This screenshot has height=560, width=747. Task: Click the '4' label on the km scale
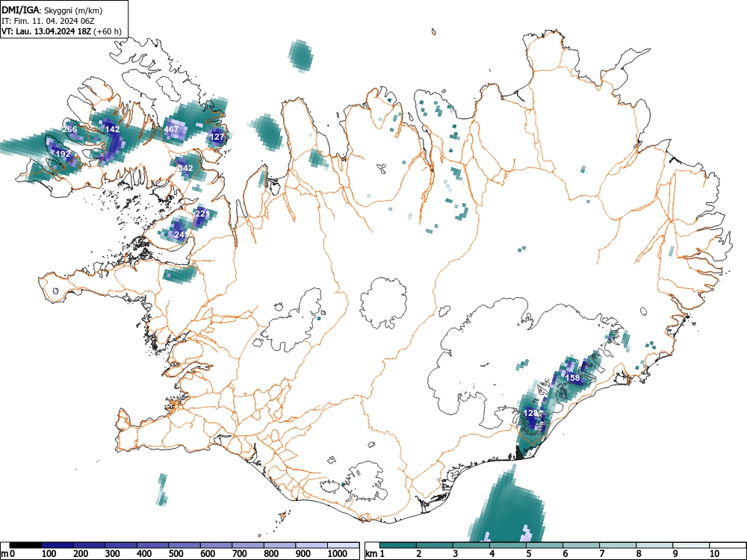coord(492,554)
